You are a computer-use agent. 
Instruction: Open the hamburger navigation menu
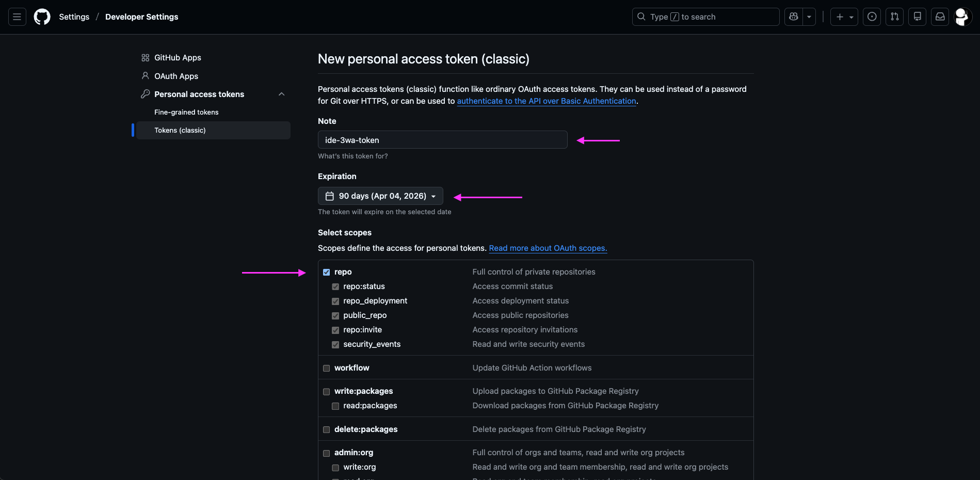coord(17,17)
